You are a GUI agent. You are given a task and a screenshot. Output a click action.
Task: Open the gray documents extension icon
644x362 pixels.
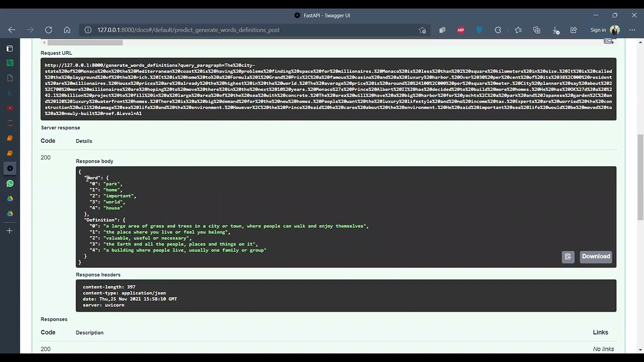pos(442,30)
